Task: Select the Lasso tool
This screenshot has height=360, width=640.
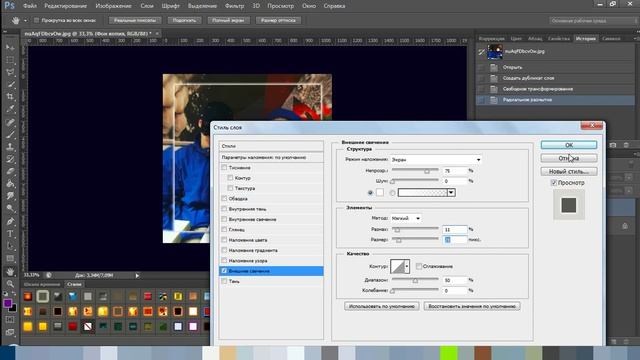Action: pyautogui.click(x=10, y=72)
